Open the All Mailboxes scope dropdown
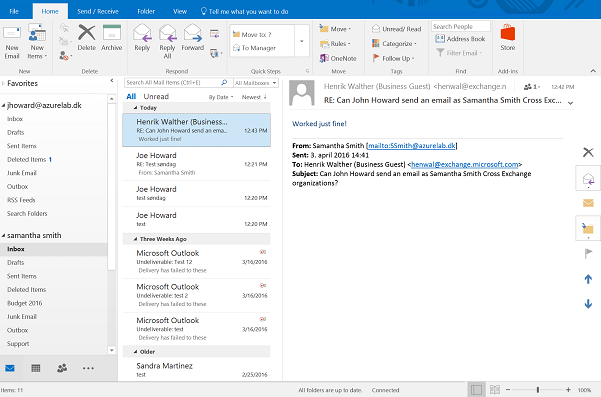 pos(255,83)
